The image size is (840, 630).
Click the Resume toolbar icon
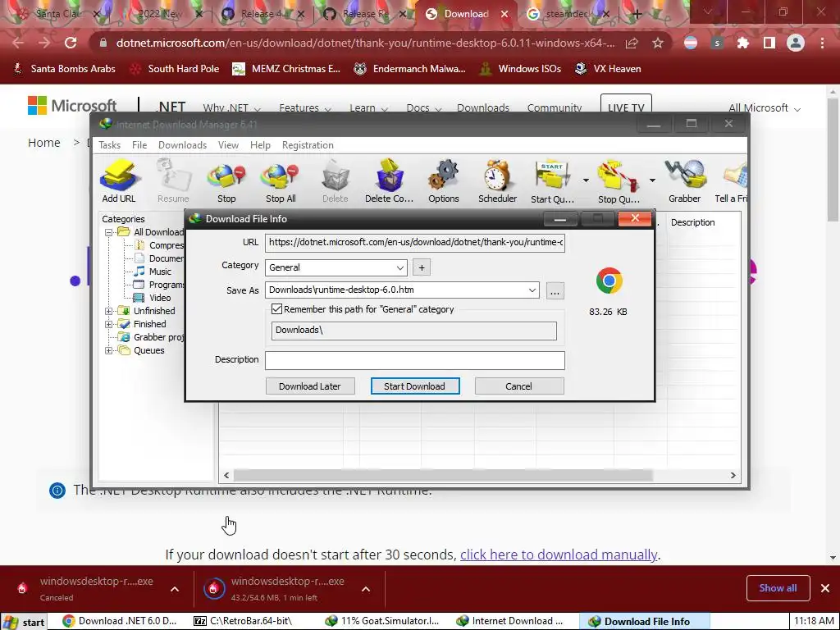point(173,181)
